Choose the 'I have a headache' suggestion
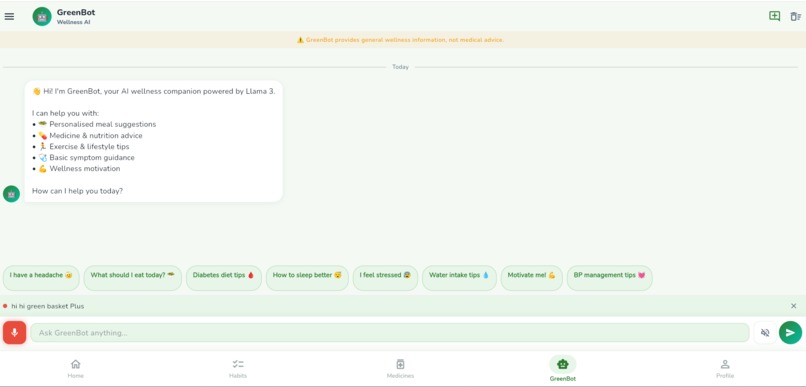This screenshot has height=387, width=806. coord(41,278)
